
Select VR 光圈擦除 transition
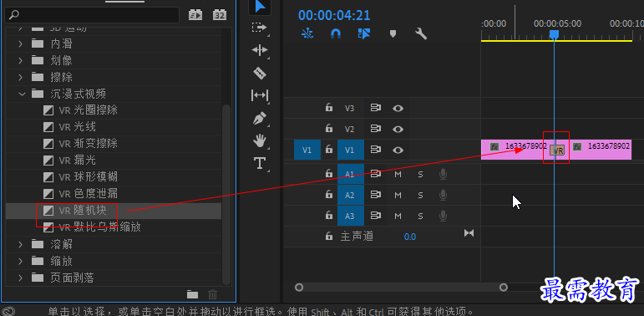114,110
